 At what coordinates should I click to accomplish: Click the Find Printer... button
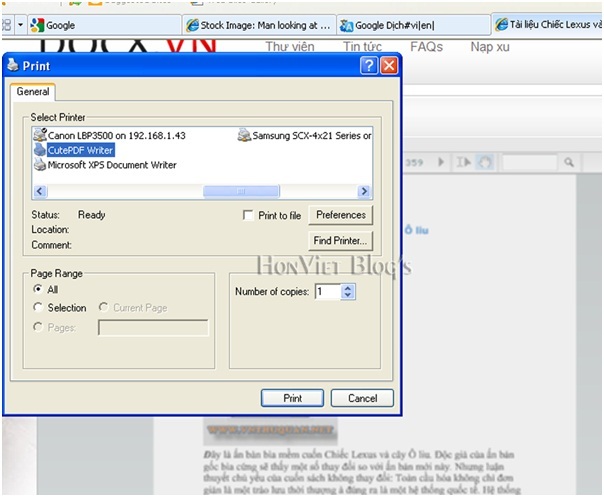341,241
